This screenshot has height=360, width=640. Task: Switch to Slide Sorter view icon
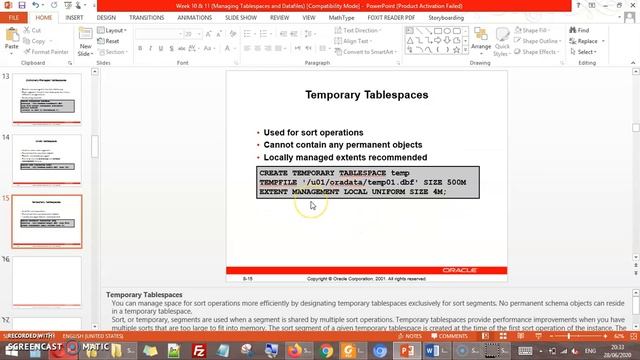click(x=503, y=336)
